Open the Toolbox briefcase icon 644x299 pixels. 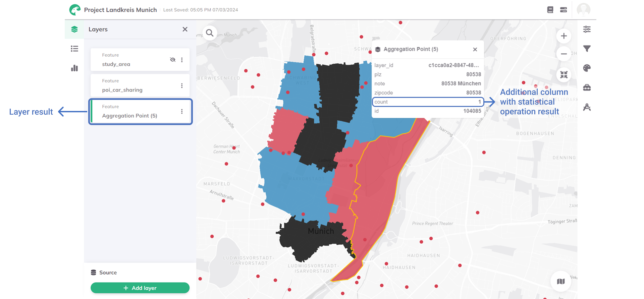[x=587, y=88]
